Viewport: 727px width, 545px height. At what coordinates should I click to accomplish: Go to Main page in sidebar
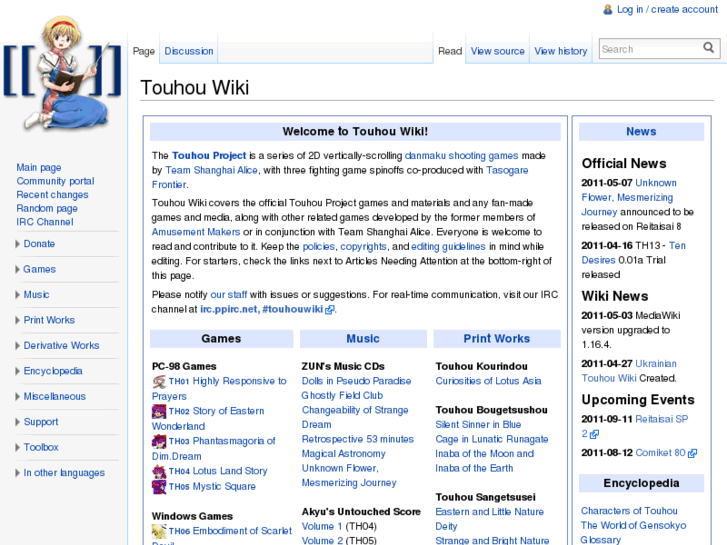[39, 167]
